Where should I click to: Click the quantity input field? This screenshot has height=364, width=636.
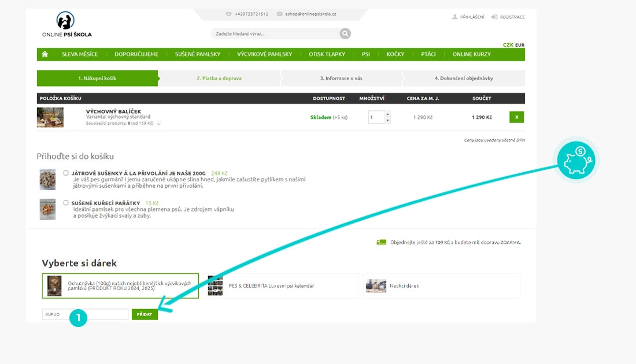point(376,117)
